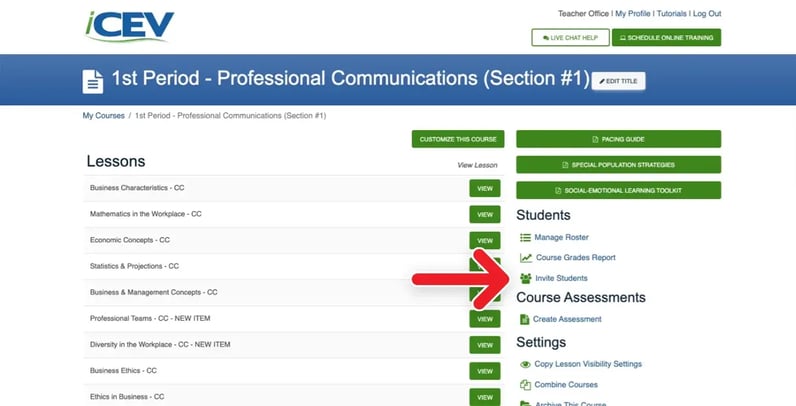Image resolution: width=796 pixels, height=406 pixels.
Task: Open Copy Lesson Visibility Settings
Action: pyautogui.click(x=588, y=364)
